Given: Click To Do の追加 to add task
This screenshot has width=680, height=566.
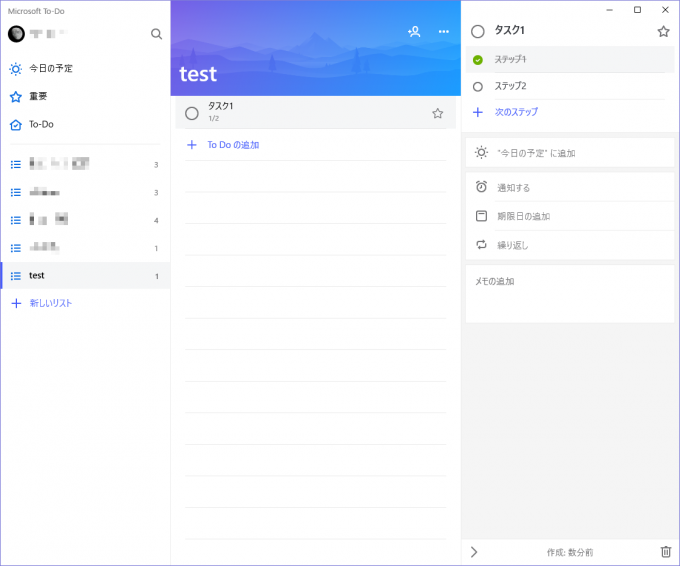Looking at the screenshot, I should [233, 145].
